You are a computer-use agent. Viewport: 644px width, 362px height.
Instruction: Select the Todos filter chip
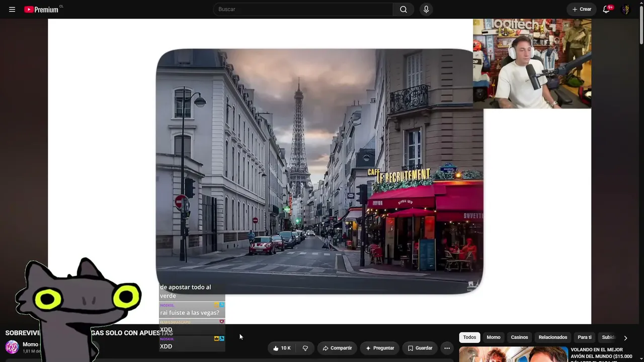[x=469, y=337]
